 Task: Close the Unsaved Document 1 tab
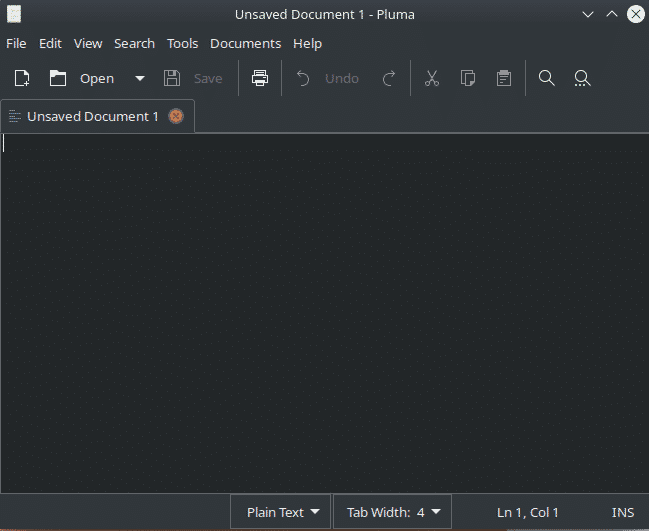click(x=176, y=116)
